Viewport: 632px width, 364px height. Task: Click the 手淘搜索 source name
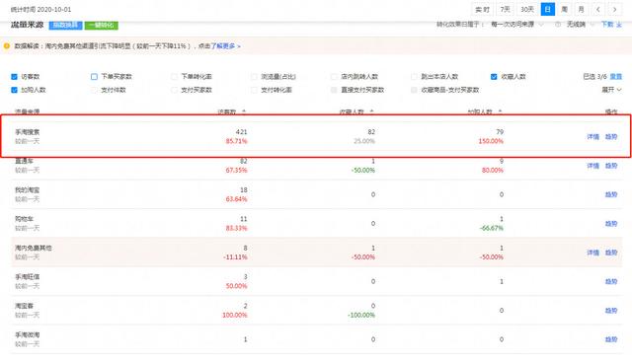28,131
